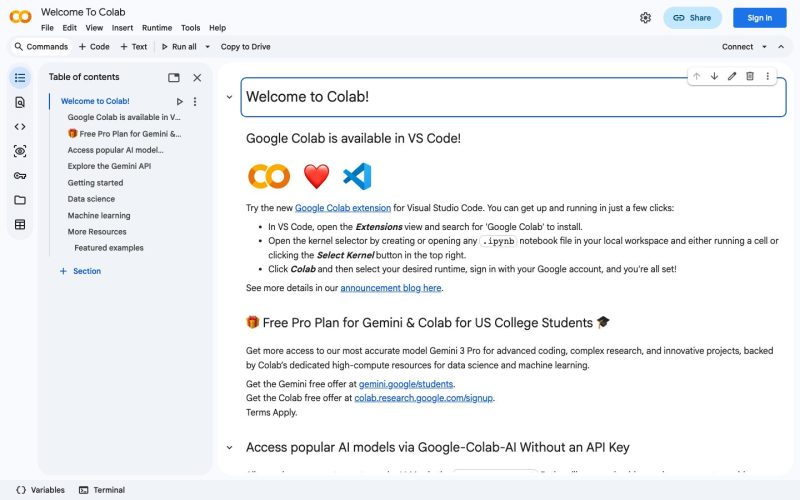This screenshot has height=500, width=800.
Task: Click the 'Welcome To Colab' notebook title
Action: pyautogui.click(x=83, y=12)
